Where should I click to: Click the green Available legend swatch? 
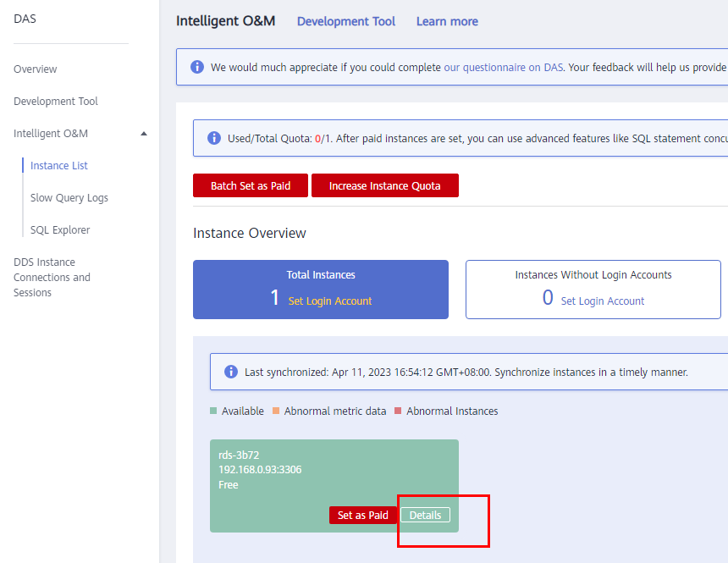point(213,411)
